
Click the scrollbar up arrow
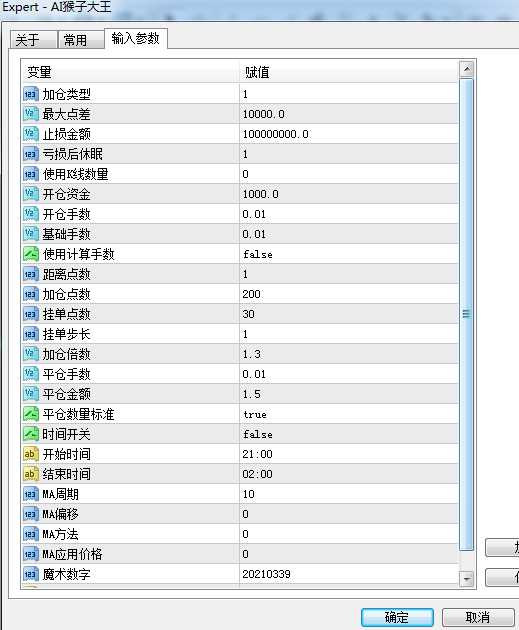tap(466, 69)
